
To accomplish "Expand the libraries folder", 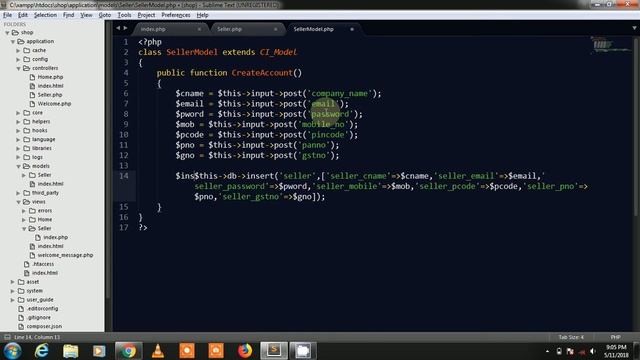I will point(18,149).
